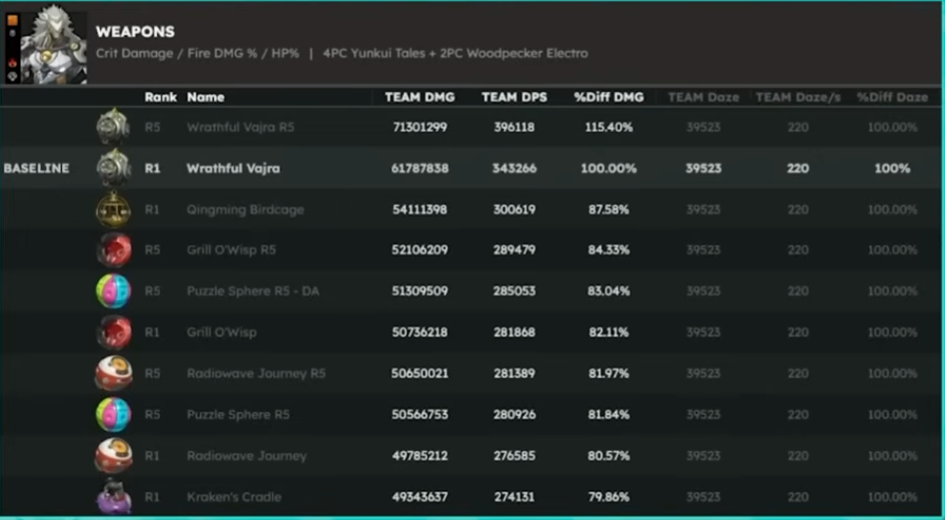The image size is (945, 520).
Task: Click the small gray circle icon beside portrait
Action: (x=12, y=33)
